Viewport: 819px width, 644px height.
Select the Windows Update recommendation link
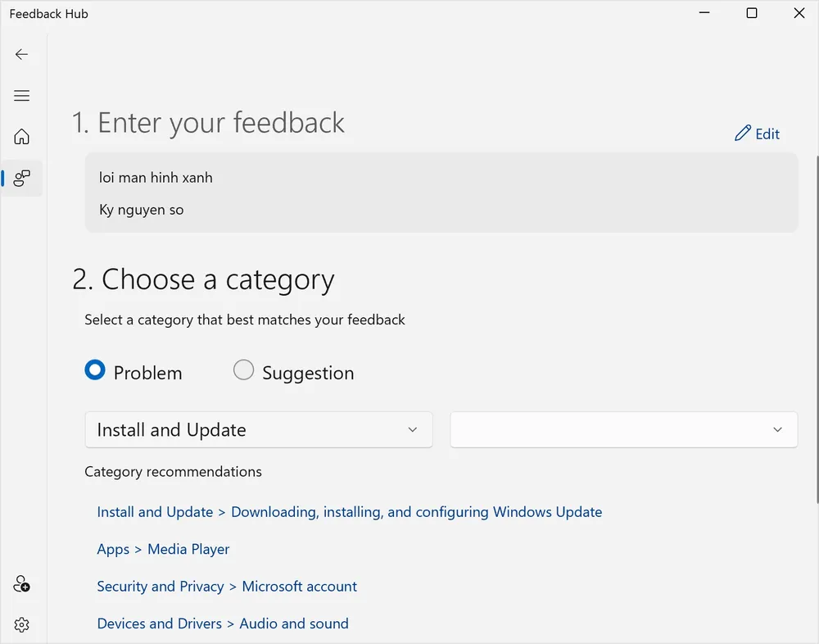click(x=350, y=511)
